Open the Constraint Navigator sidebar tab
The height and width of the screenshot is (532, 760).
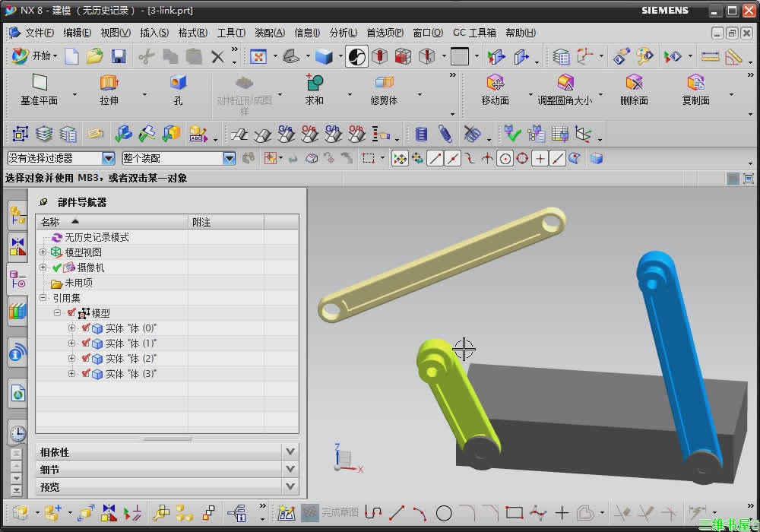tap(18, 246)
